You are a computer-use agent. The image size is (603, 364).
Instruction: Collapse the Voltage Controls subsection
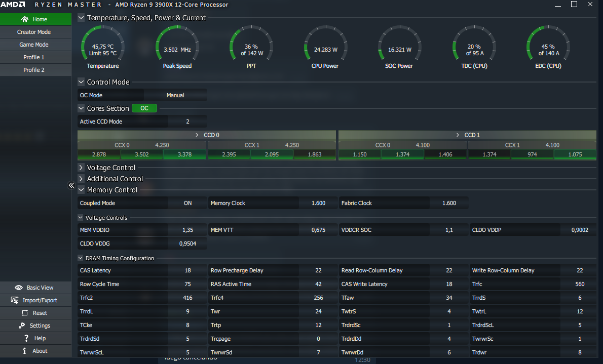click(x=81, y=218)
